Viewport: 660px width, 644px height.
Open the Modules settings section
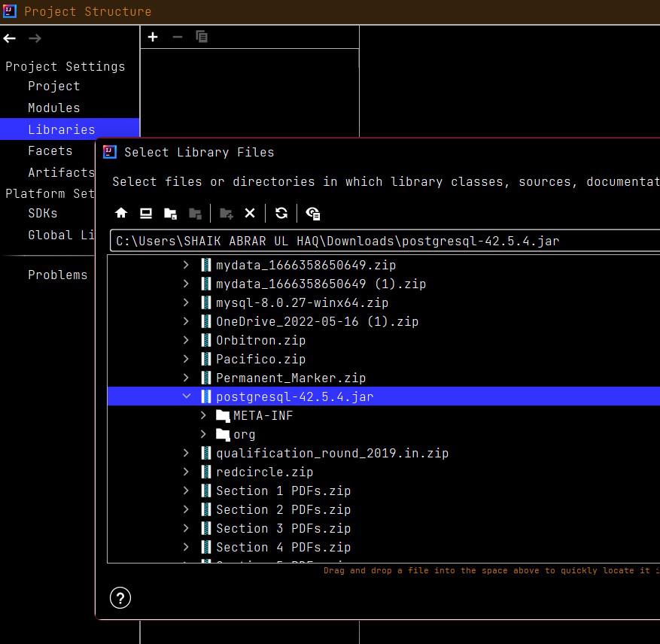click(x=53, y=108)
